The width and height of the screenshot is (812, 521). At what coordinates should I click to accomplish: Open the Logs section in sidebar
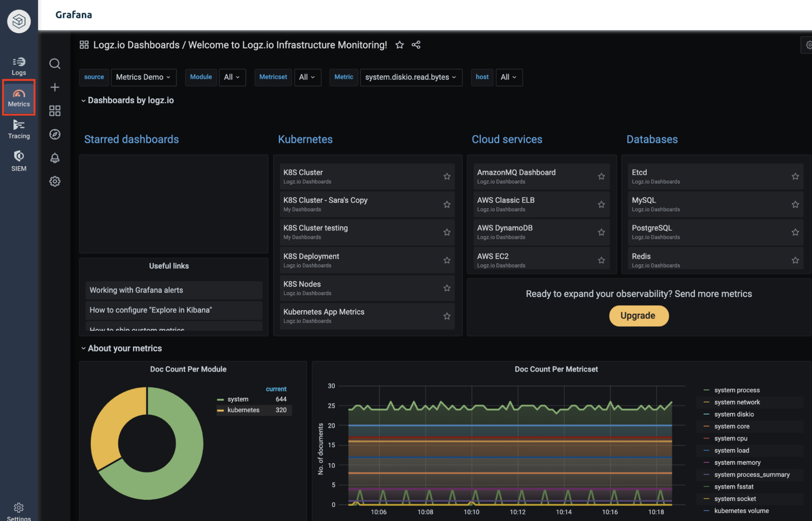coord(19,66)
